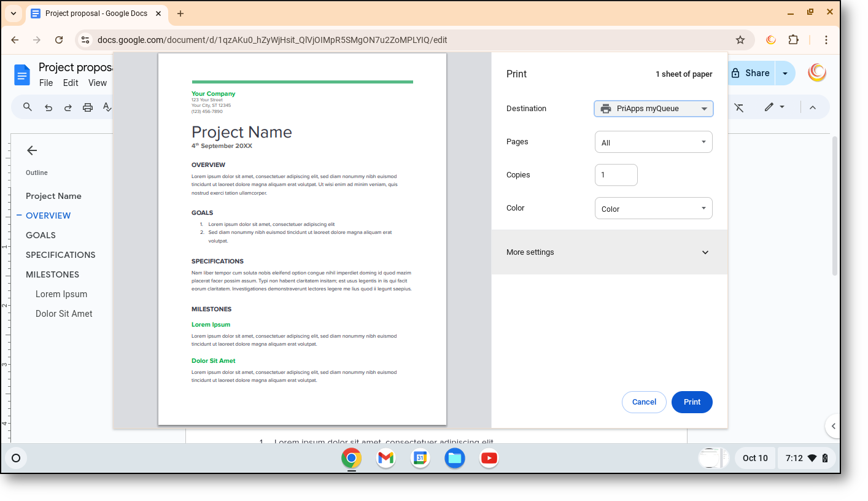Open Files app from the shelf
Screen dimensions: 868x501
point(455,458)
